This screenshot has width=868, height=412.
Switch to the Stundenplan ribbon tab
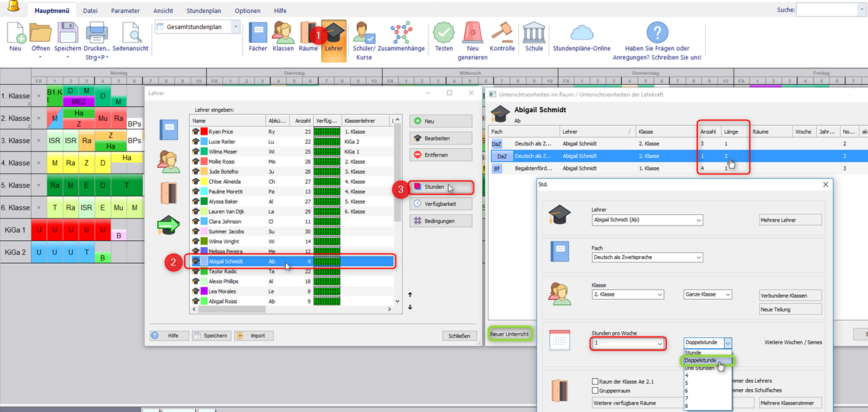click(204, 11)
